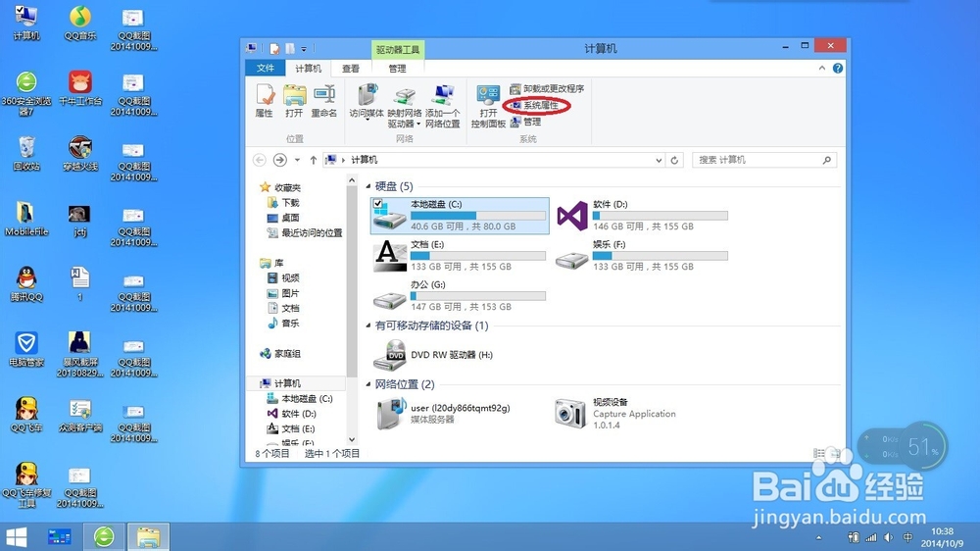
Task: Open the 访问媒体 menu
Action: (367, 101)
